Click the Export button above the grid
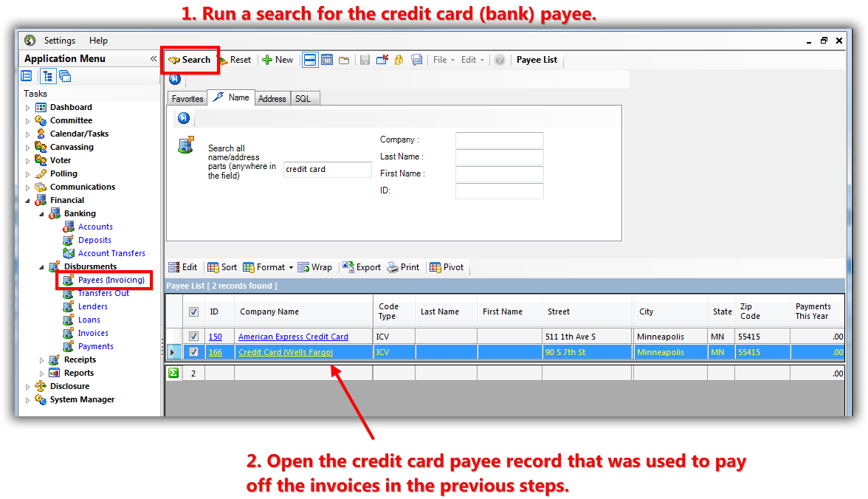Screen dimensions: 868x499 [362, 267]
